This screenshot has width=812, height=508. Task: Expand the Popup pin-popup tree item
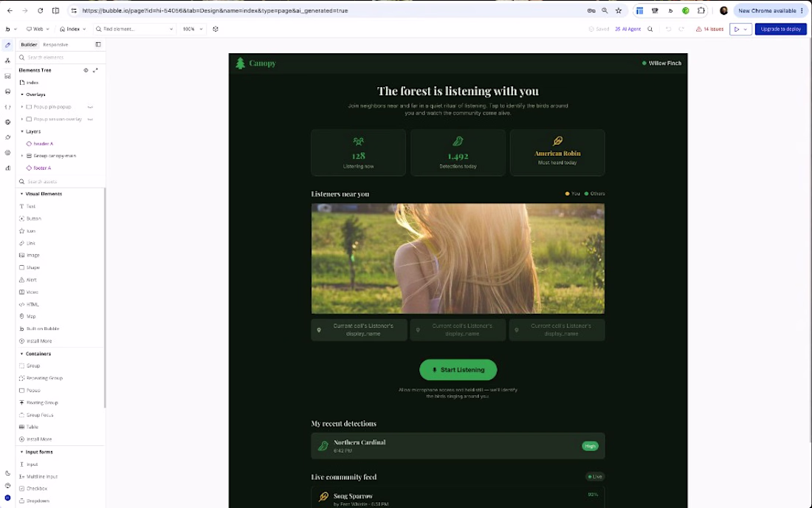click(22, 106)
